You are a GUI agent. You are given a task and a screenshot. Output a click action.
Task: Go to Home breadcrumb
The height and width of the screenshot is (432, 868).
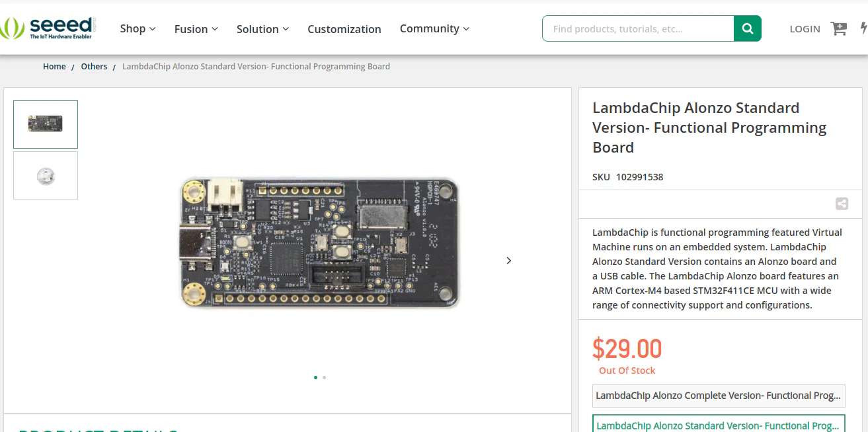[54, 66]
